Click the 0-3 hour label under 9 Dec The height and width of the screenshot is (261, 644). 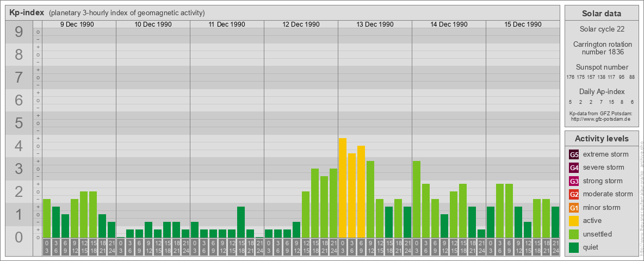pos(46,247)
